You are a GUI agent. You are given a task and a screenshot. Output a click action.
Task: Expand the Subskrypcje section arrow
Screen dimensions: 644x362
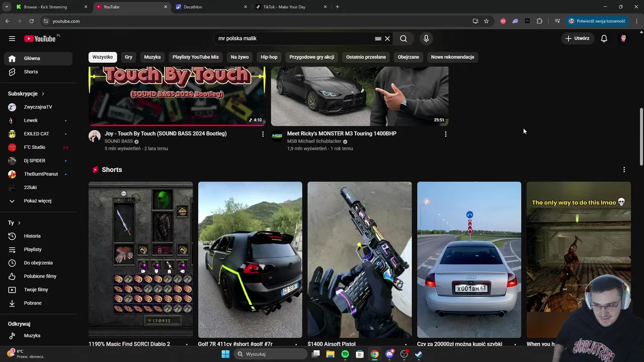pyautogui.click(x=43, y=94)
